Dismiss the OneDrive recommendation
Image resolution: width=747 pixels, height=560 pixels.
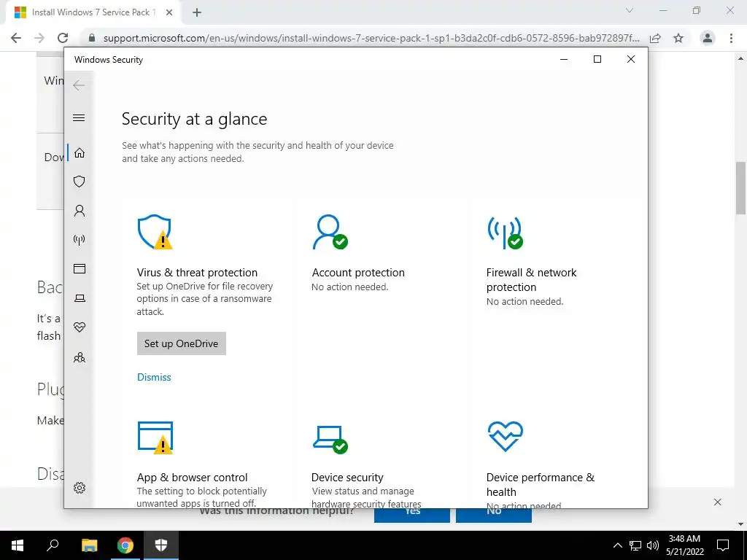click(154, 377)
